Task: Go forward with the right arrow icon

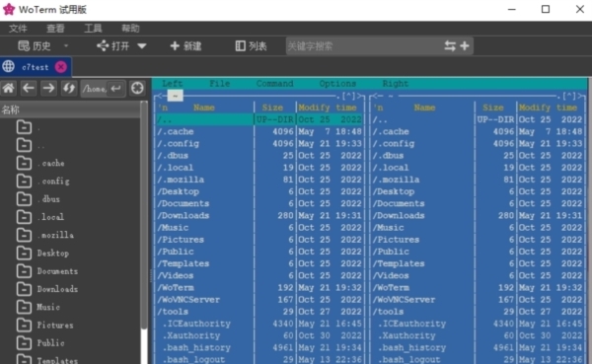Action: pyautogui.click(x=48, y=89)
